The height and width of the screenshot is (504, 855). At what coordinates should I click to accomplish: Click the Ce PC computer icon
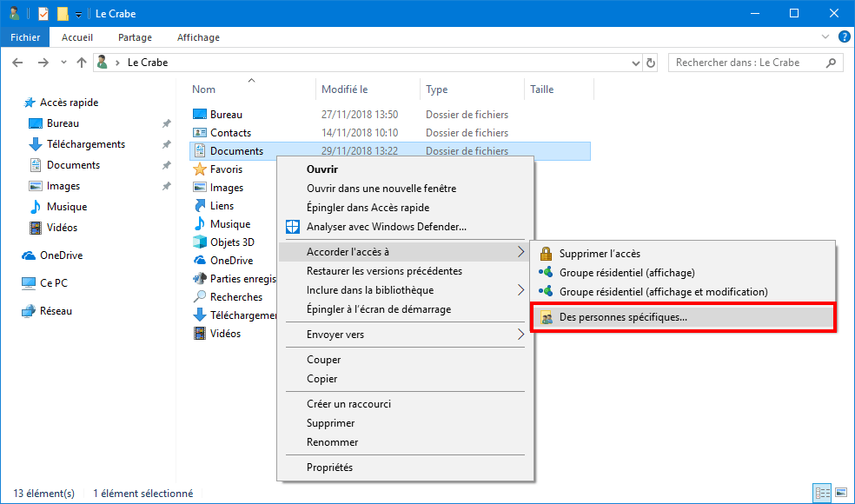click(29, 283)
